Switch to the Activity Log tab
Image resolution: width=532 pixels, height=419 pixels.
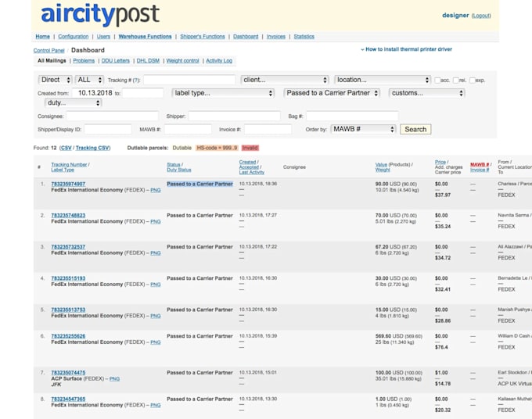click(219, 61)
